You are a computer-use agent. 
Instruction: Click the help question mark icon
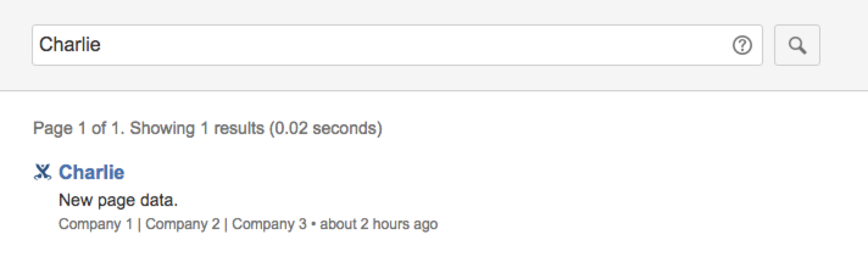pos(742,45)
